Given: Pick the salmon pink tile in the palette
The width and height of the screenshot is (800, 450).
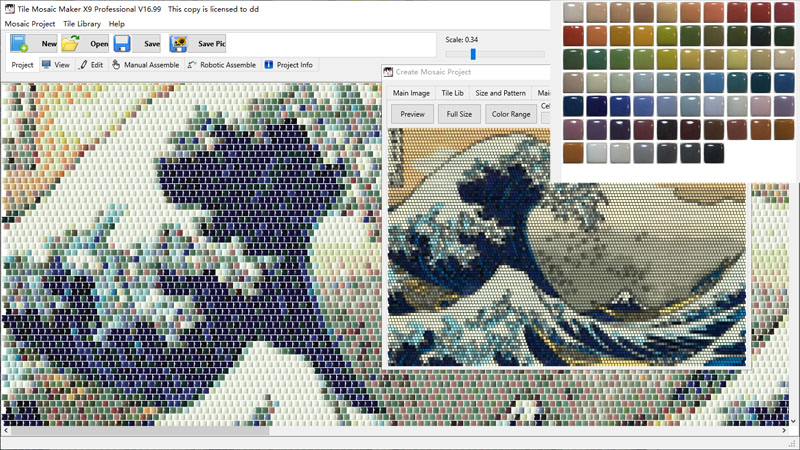Looking at the screenshot, I should click(713, 12).
